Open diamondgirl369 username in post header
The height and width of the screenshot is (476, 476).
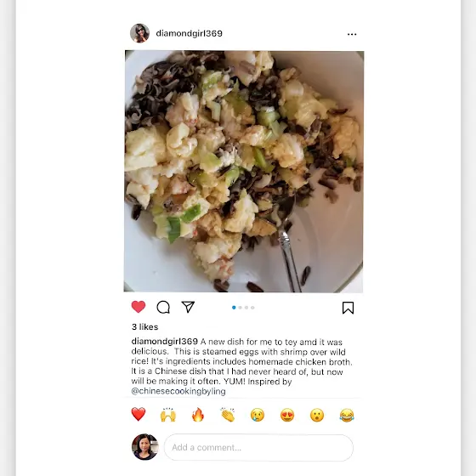189,33
